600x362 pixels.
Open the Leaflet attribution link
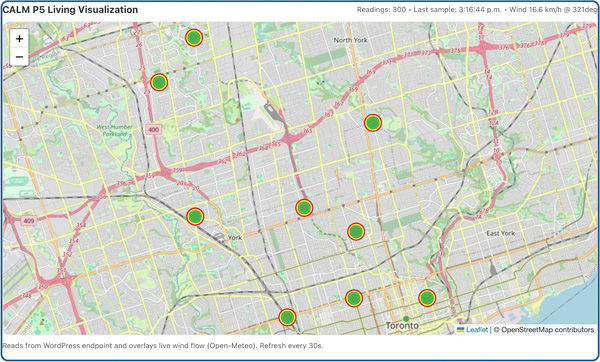(477, 329)
